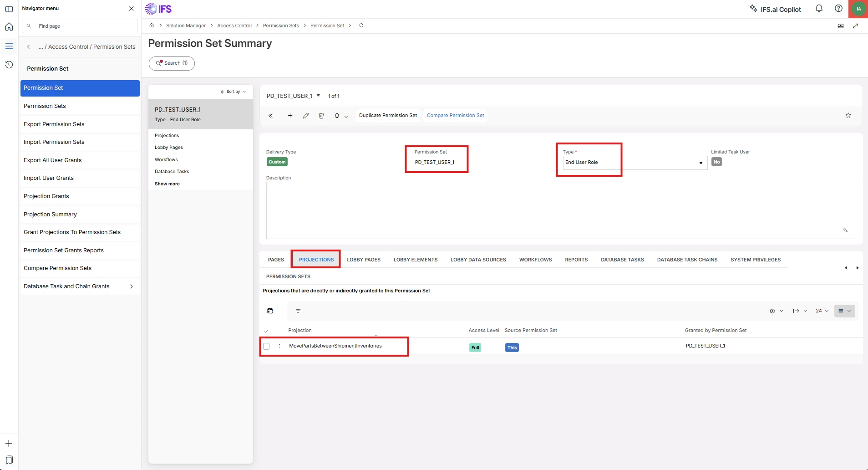
Task: Open the Type combo box
Action: click(635, 163)
